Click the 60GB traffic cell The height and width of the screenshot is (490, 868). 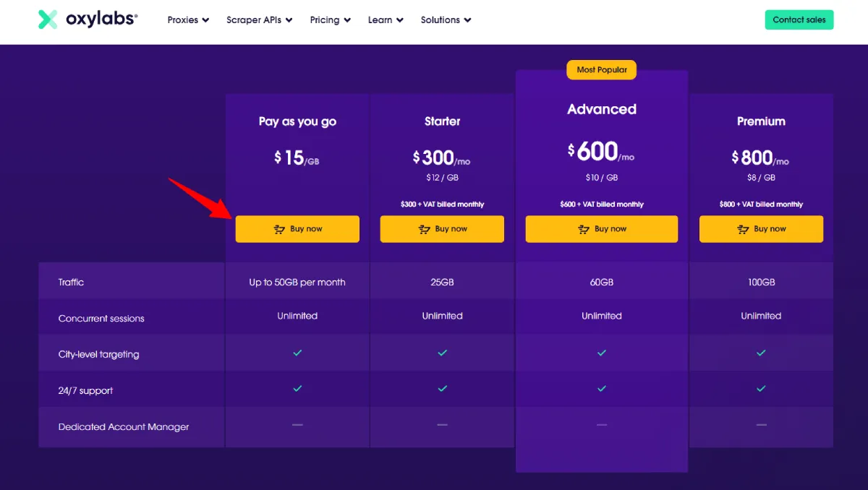point(602,283)
